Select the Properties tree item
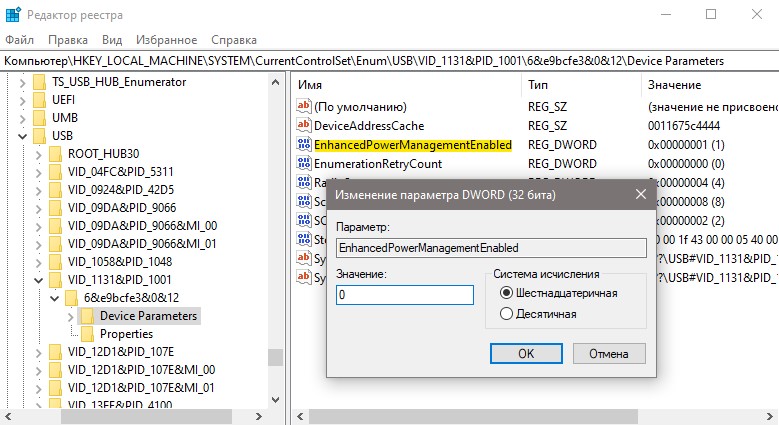Image resolution: width=779 pixels, height=425 pixels. pos(126,334)
